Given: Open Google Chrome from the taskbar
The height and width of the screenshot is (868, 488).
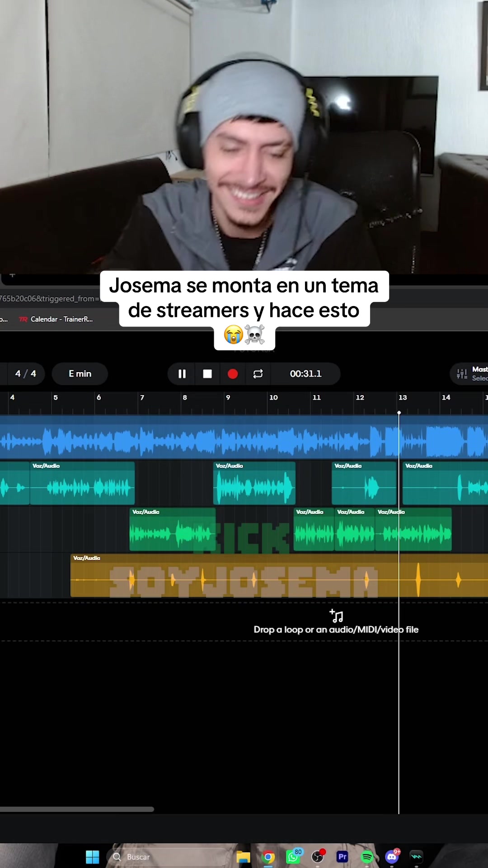Looking at the screenshot, I should coord(268,857).
